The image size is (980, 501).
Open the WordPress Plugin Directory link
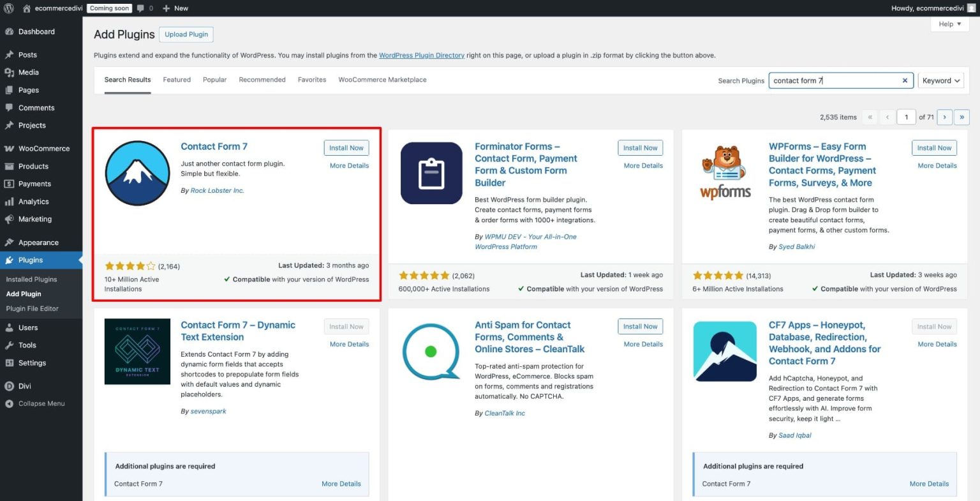pyautogui.click(x=422, y=56)
